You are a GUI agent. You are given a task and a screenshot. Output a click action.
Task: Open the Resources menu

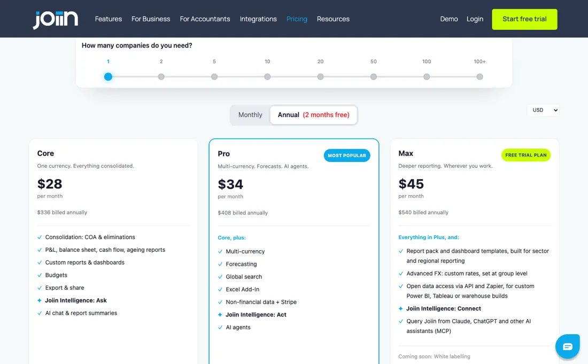point(333,19)
